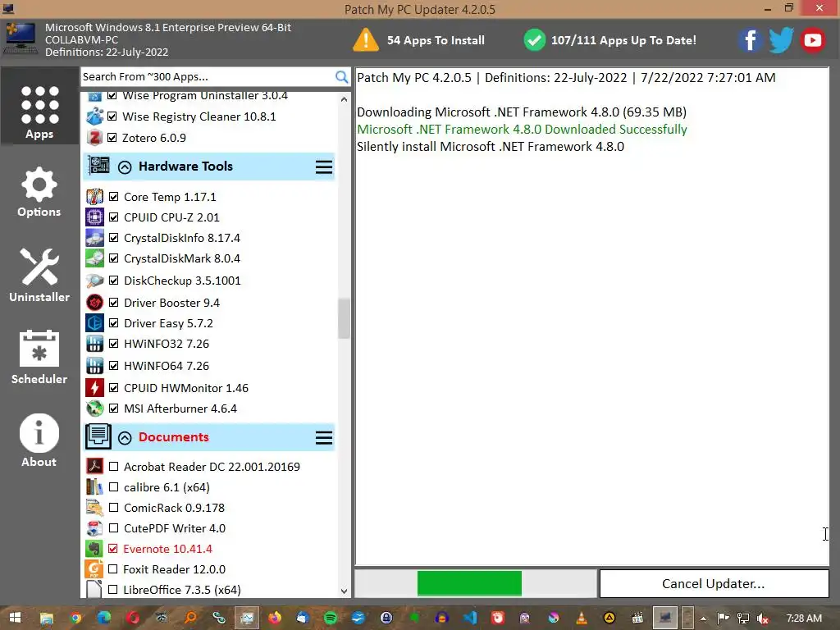The width and height of the screenshot is (840, 630).
Task: Click the Downloaded Successfully green log line
Action: tap(522, 129)
